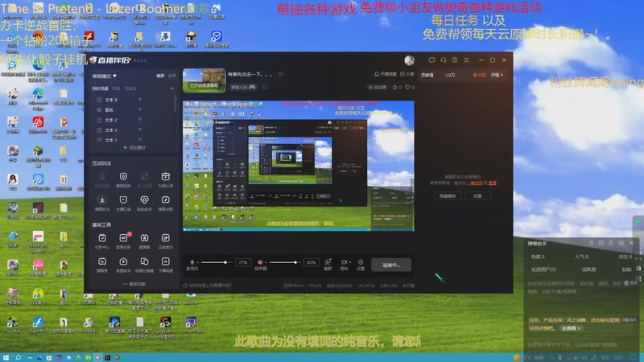Switch to 横屏 landscape orientation
The width and height of the screenshot is (644, 362).
click(160, 76)
